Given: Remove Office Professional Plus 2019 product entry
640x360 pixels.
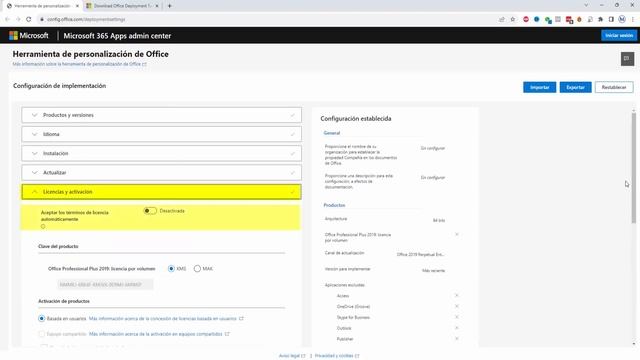Looking at the screenshot, I should [457, 235].
